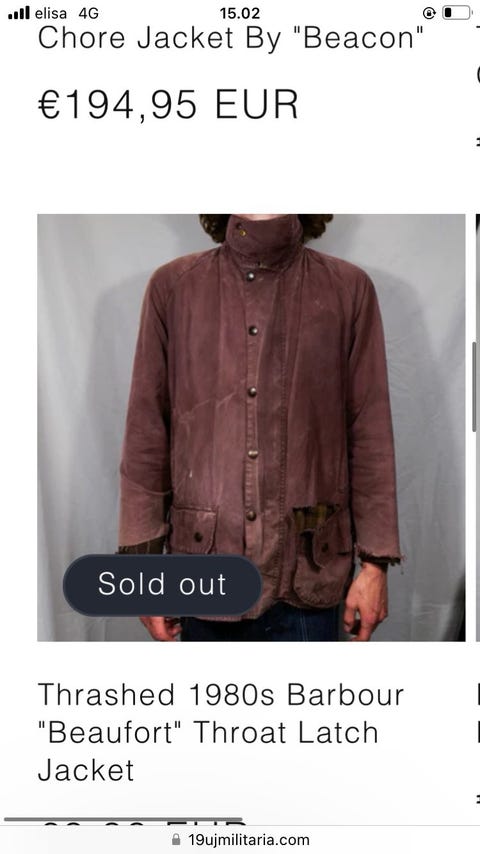Viewport: 480px width, 854px height.
Task: Tap the cut-off price below Beaufort title
Action: [143, 821]
